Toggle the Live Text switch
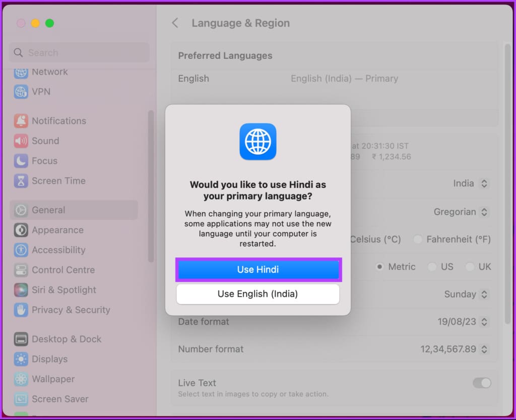The image size is (516, 420). [x=482, y=383]
